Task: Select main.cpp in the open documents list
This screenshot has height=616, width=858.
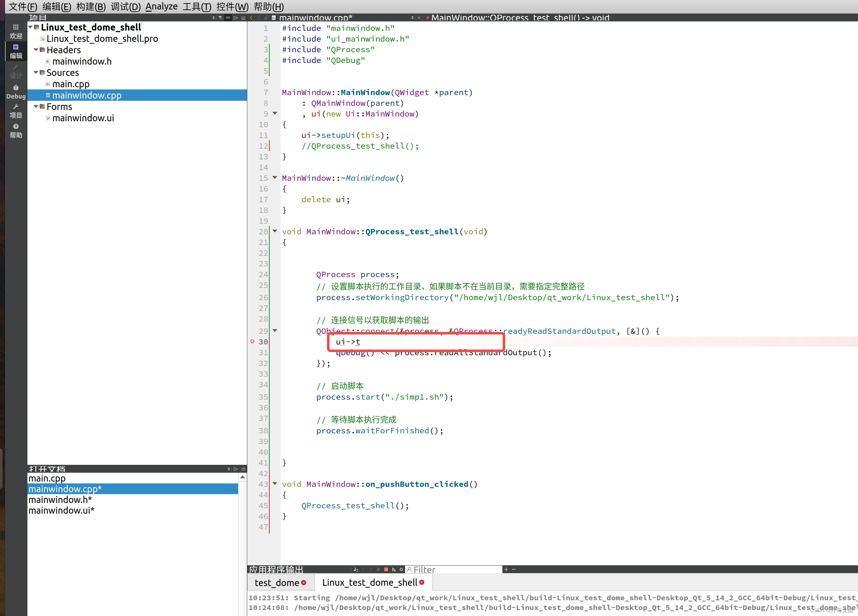Action: 133,478
